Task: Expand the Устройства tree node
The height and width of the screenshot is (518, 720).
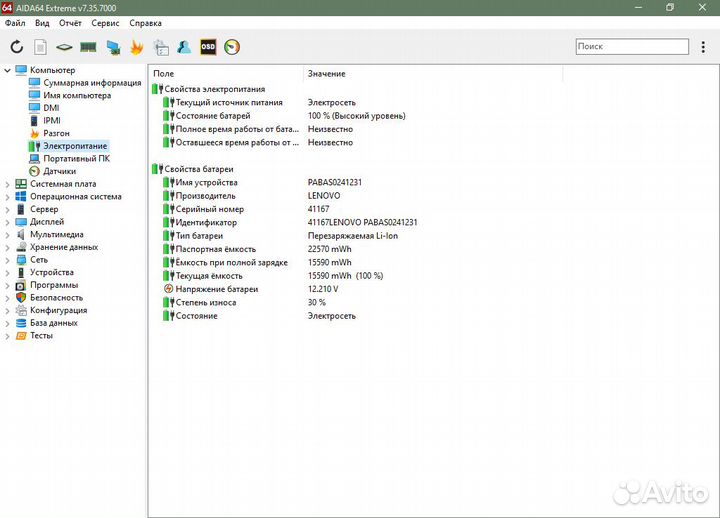Action: (x=7, y=272)
